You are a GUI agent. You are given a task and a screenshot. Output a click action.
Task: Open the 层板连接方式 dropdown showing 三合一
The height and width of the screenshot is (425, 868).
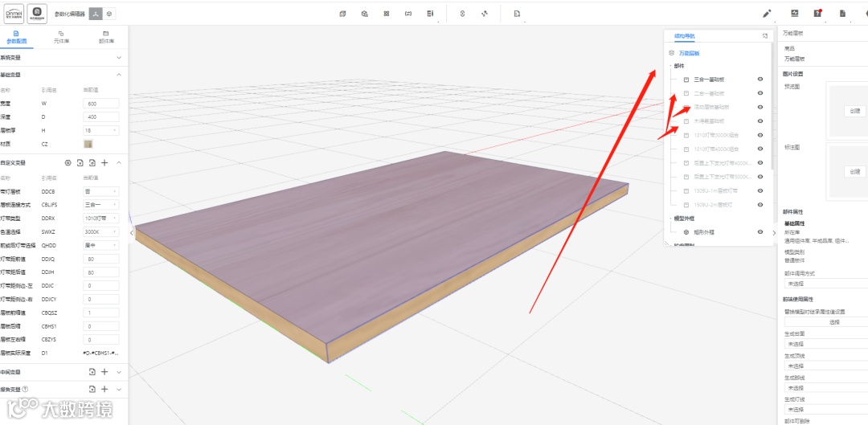click(x=101, y=205)
